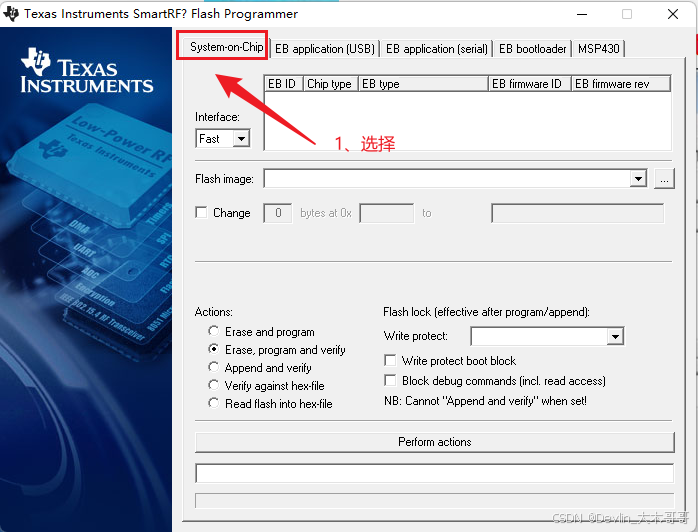This screenshot has width=698, height=532.
Task: Click the bytes count field
Action: 278,213
